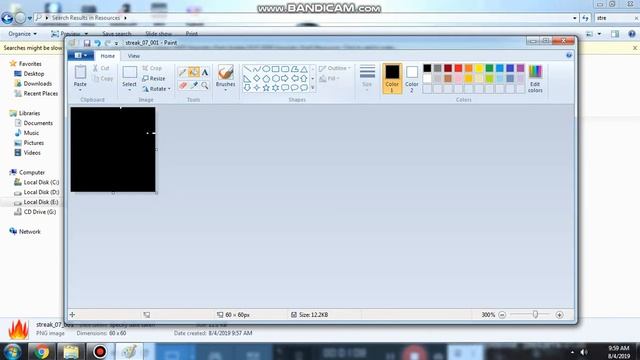
Task: Click the zoom slider handle
Action: [x=535, y=314]
